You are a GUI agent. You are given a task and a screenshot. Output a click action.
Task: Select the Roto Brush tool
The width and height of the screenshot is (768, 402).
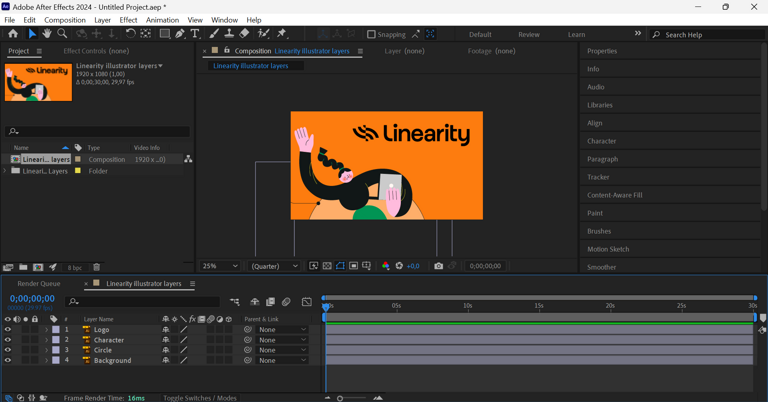tap(264, 34)
